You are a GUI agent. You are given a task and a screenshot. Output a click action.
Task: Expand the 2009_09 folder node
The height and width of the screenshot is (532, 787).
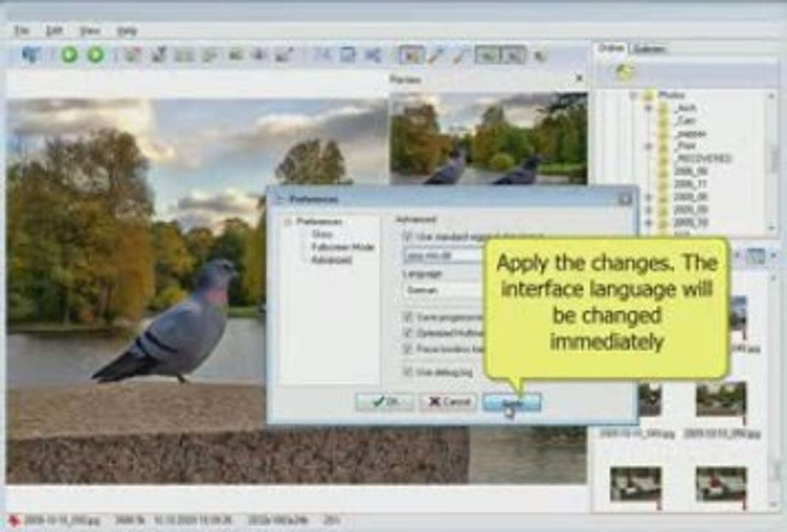[x=648, y=209]
